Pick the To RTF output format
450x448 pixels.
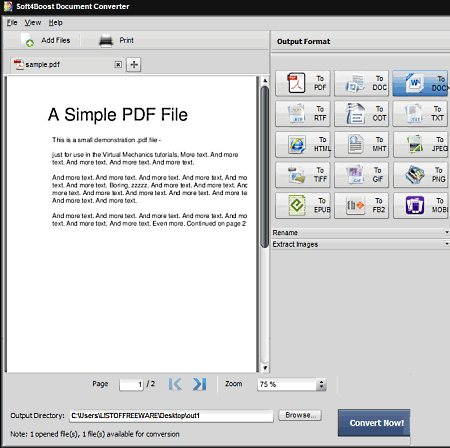[303, 114]
